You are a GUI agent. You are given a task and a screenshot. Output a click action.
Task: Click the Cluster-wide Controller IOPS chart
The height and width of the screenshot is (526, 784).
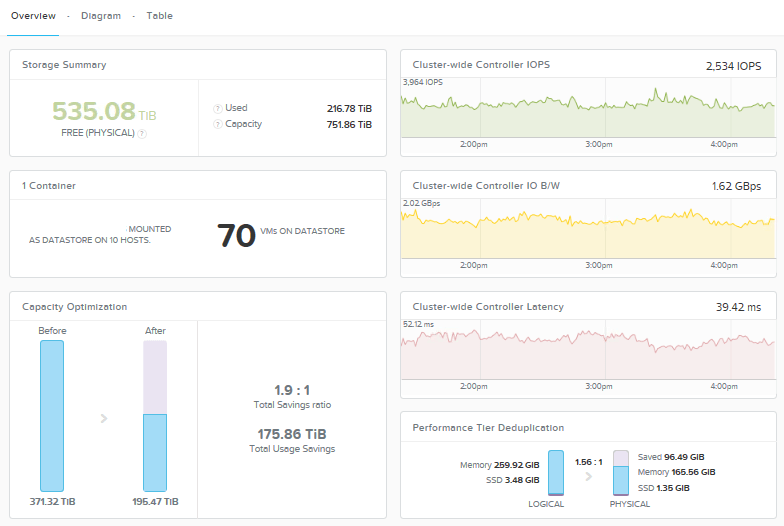[588, 108]
